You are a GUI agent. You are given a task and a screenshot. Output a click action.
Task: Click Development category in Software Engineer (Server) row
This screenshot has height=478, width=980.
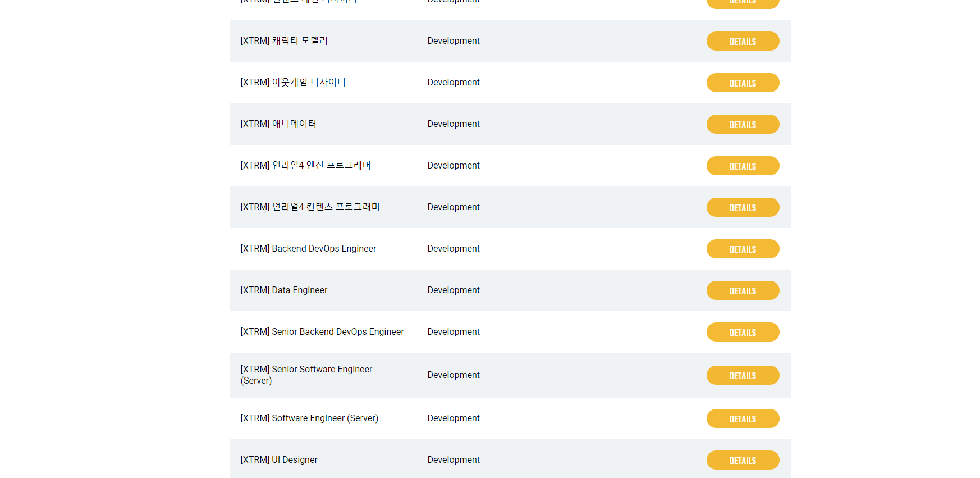click(453, 418)
